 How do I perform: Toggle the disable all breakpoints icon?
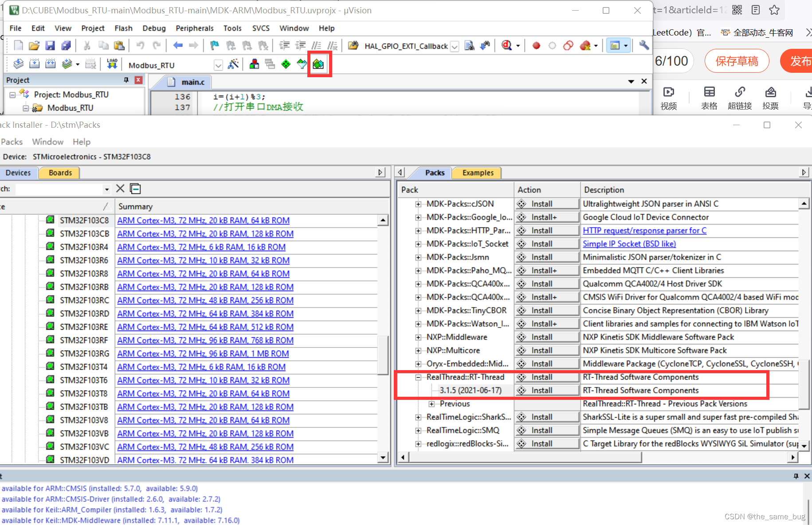click(568, 46)
